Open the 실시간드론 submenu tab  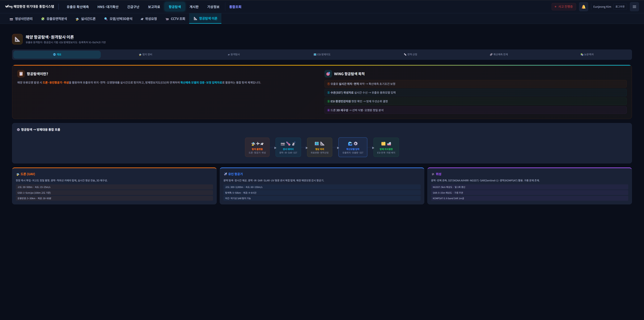[x=86, y=19]
